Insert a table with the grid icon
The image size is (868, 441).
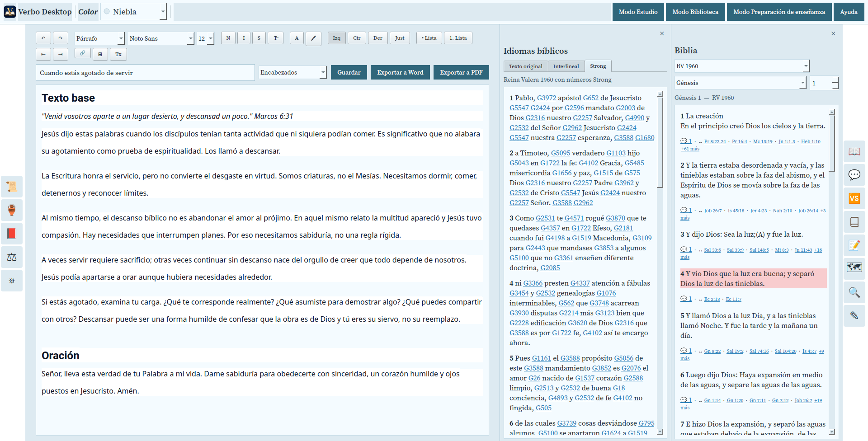pos(100,54)
